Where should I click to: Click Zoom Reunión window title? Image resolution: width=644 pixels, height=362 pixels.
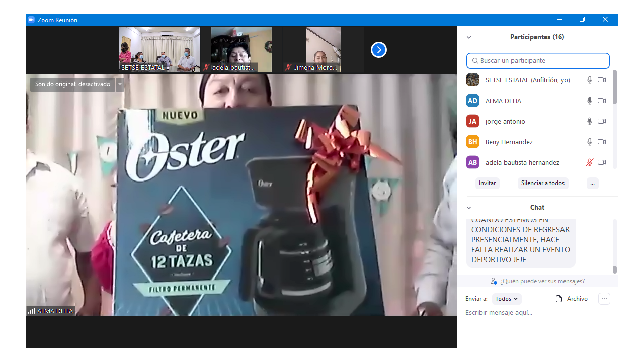tap(57, 20)
